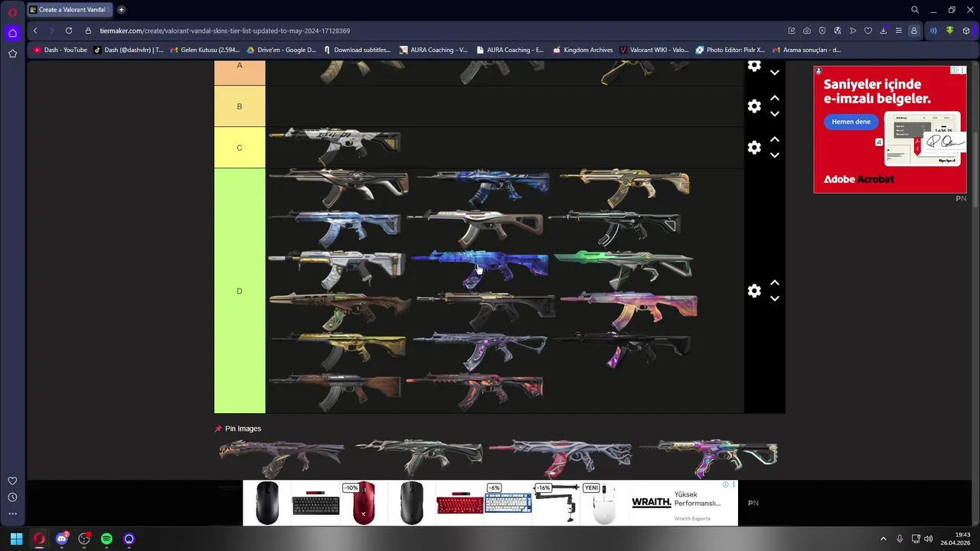The width and height of the screenshot is (980, 551).
Task: Show hidden system tray icons
Action: click(x=883, y=539)
